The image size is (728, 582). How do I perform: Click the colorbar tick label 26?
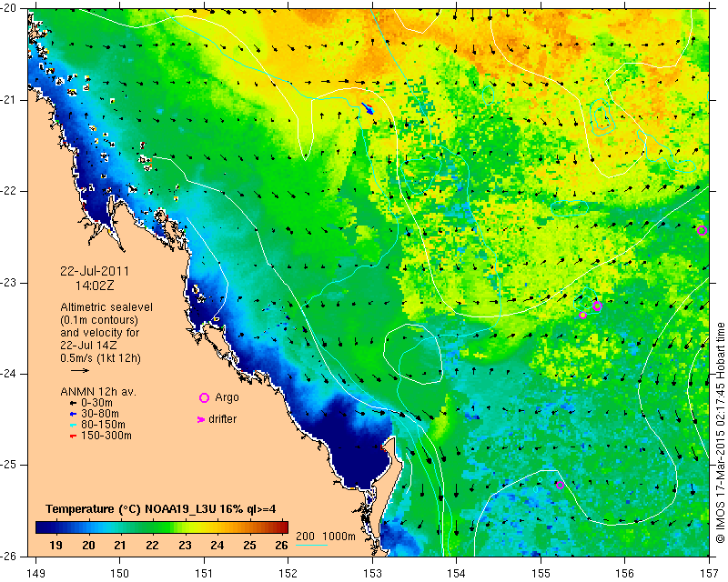click(x=281, y=545)
